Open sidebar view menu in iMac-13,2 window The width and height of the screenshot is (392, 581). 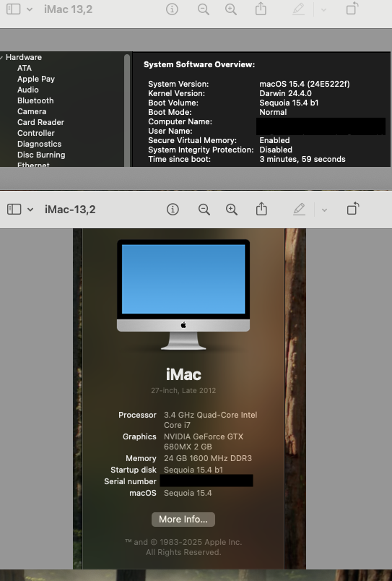pos(30,210)
